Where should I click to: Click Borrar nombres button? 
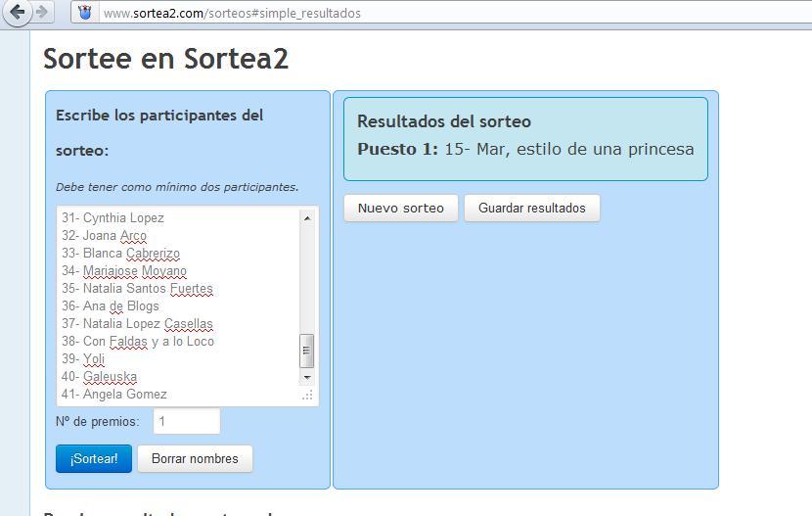[196, 458]
